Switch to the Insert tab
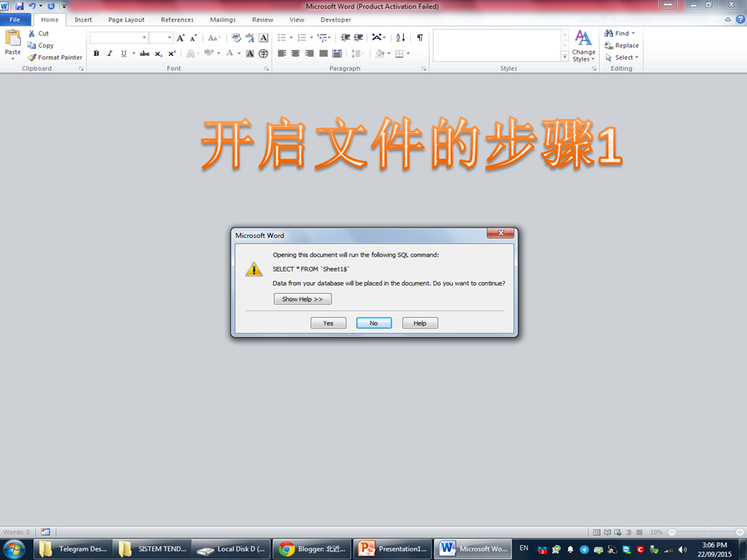Screen dimensions: 747x560 (83, 19)
